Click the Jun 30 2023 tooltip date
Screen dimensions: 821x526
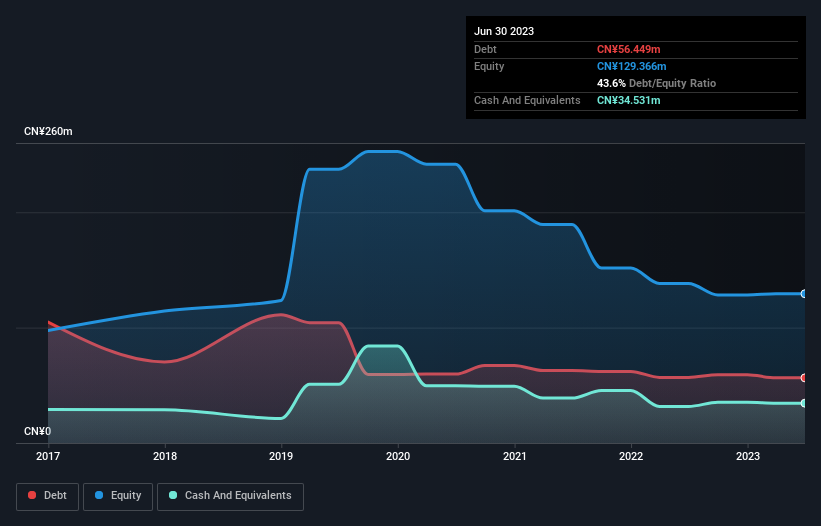[x=504, y=31]
